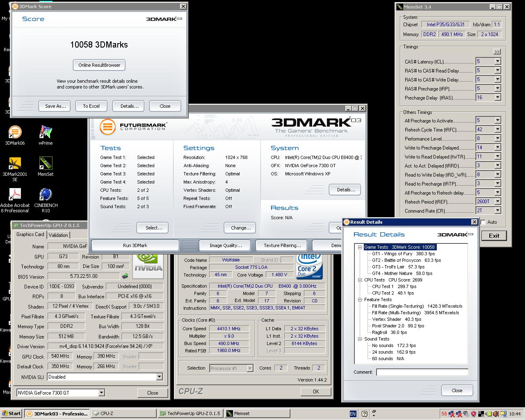Screen dimensions: 525x420
Task: Open the CPU-Z Processor #1 selection dropdown
Action: pos(250,368)
